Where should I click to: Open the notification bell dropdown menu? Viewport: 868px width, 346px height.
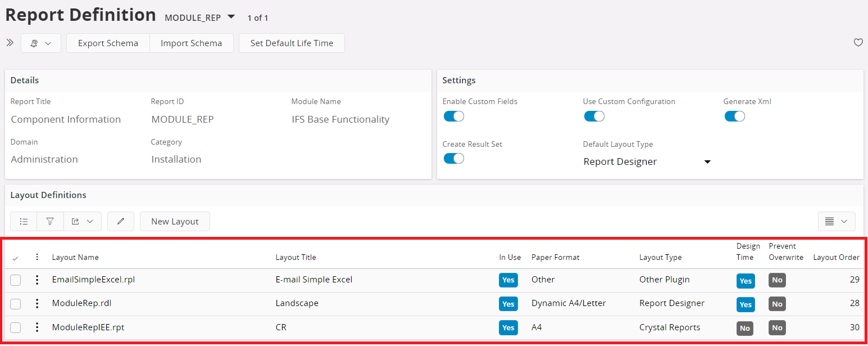(x=40, y=43)
